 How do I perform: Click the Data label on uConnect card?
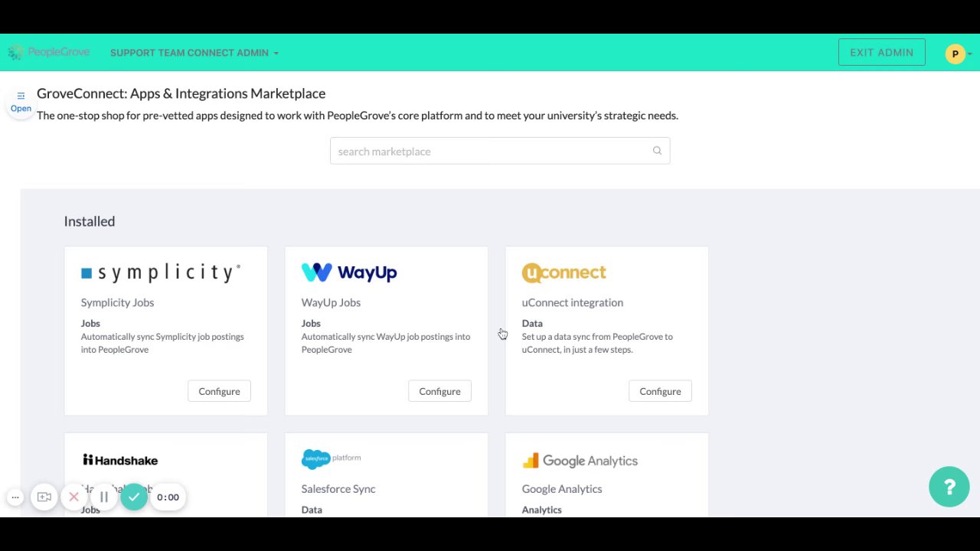[x=532, y=323]
